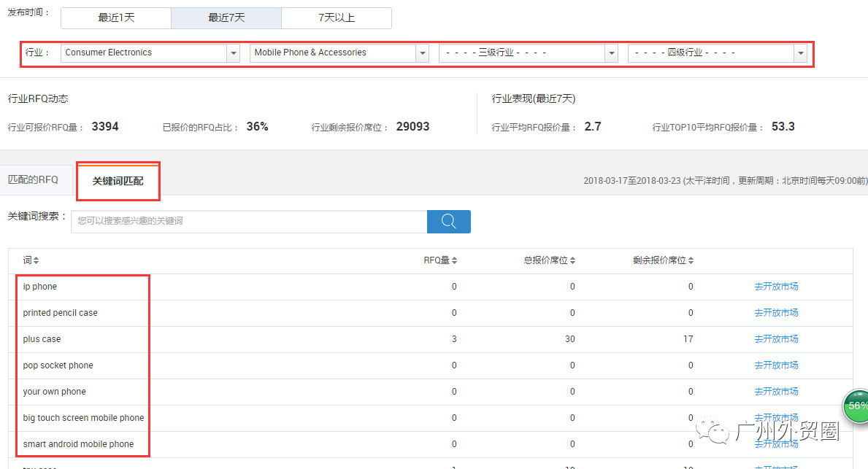This screenshot has height=469, width=868.
Task: Expand the 四级行业 dropdown
Action: 718,53
